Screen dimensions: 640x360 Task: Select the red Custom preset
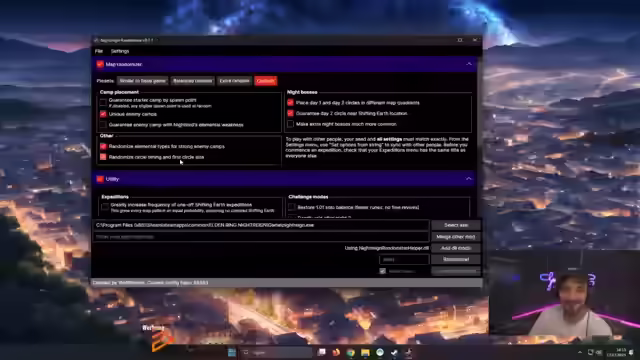click(266, 81)
